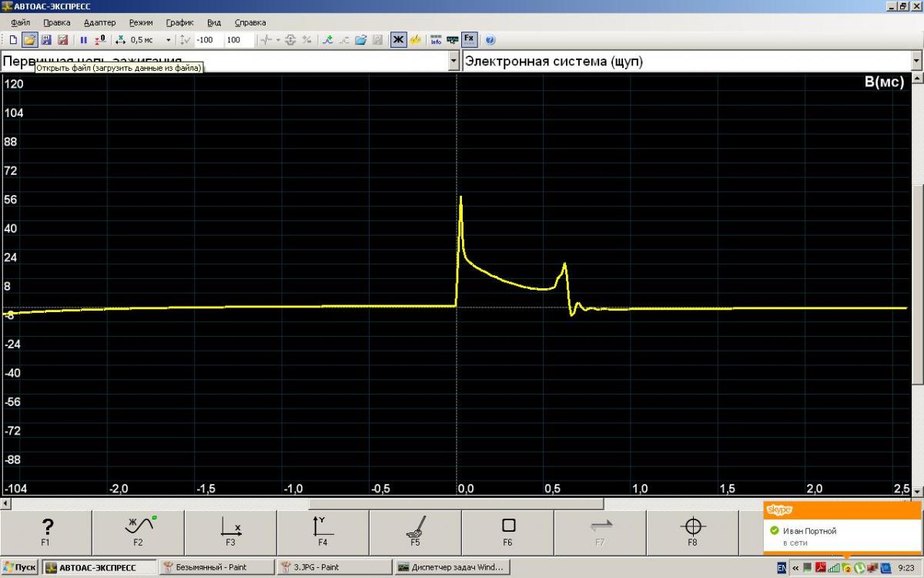Open the График menu
924x578 pixels.
coord(179,22)
